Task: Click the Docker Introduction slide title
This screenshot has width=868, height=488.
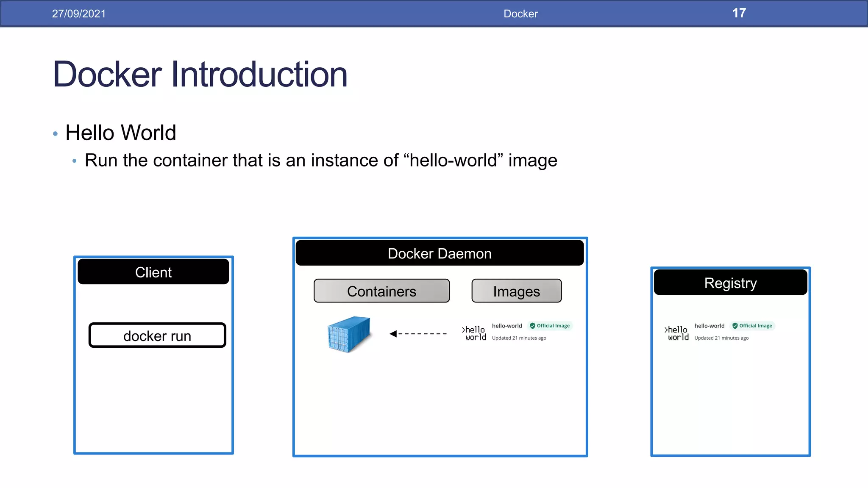Action: click(x=200, y=75)
